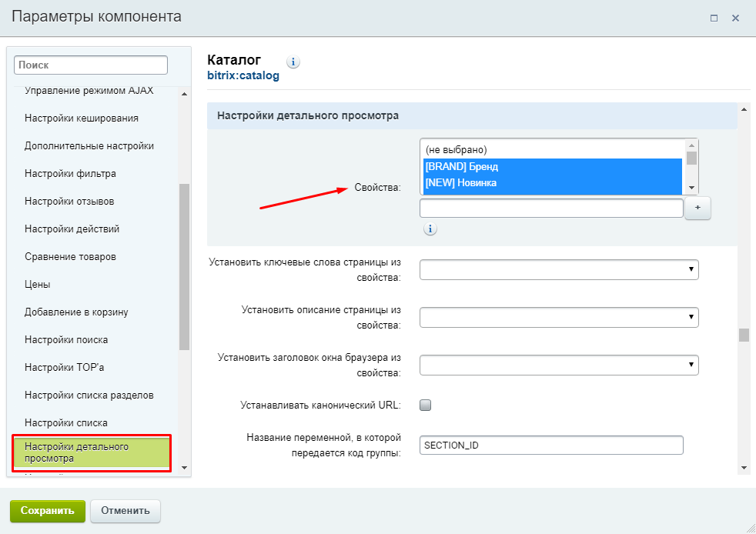Open Настройки фильтра section
The width and height of the screenshot is (756, 534).
coord(70,173)
